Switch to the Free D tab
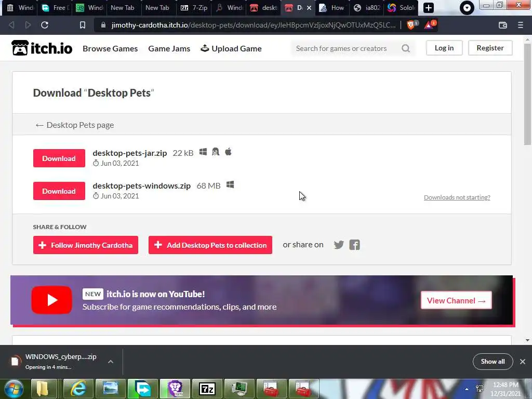 [x=54, y=8]
